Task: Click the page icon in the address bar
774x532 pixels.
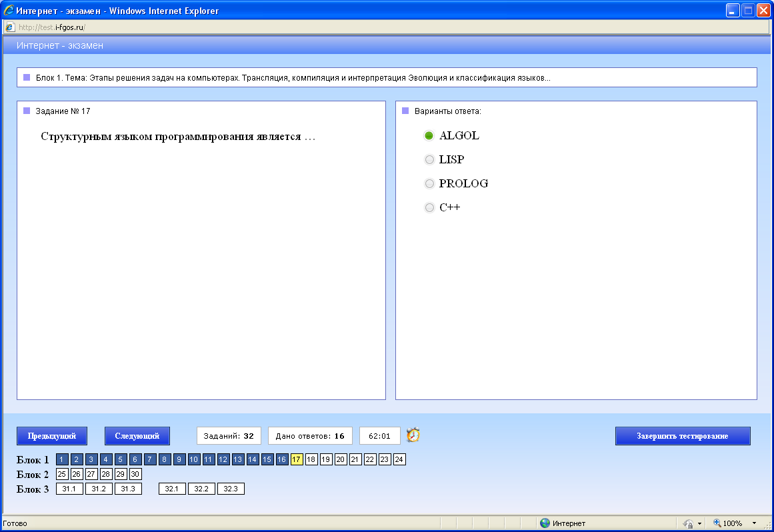Action: tap(9, 27)
